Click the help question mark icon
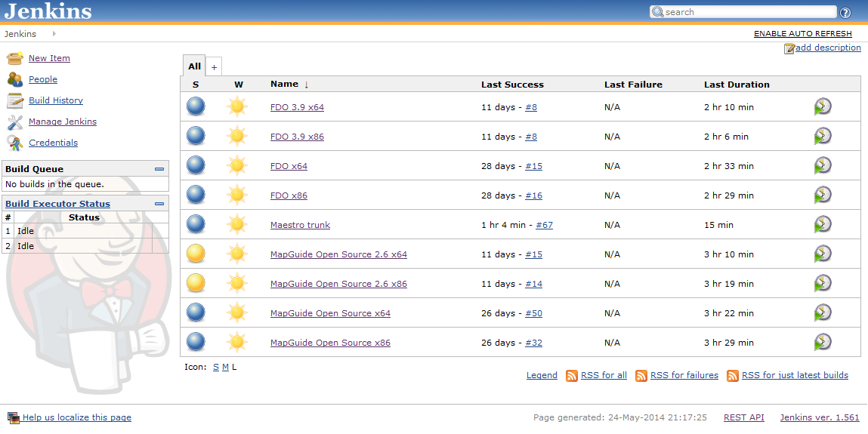This screenshot has width=868, height=434. coord(845,13)
